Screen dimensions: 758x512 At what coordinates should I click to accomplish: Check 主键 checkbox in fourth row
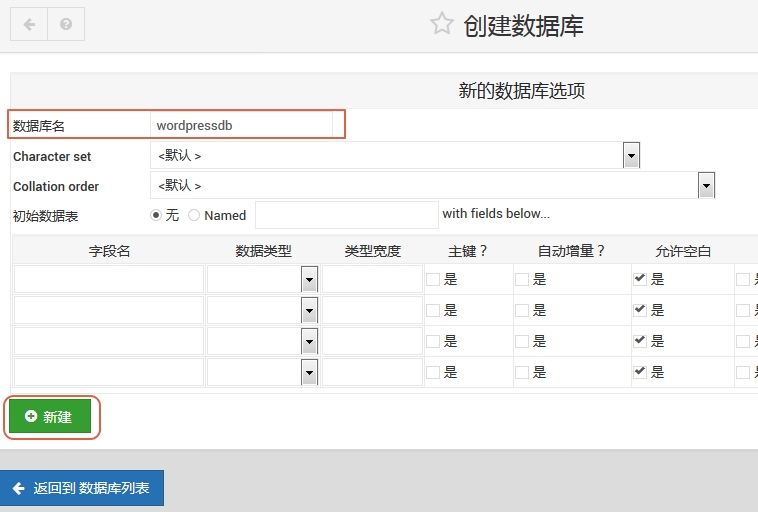tap(433, 373)
